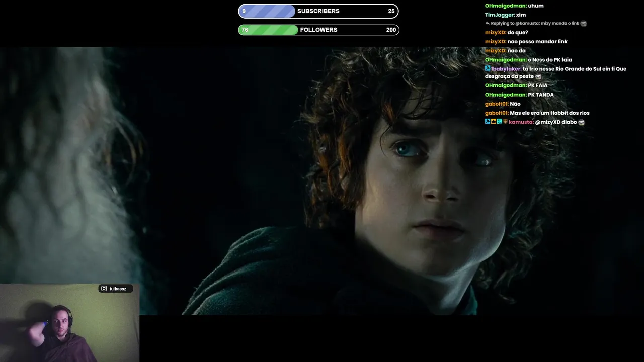
Task: Click the tuikassz handle label
Action: 118,289
